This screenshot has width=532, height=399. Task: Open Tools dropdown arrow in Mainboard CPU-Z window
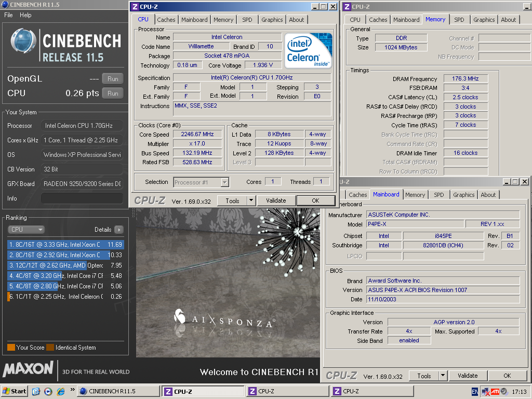pyautogui.click(x=443, y=376)
